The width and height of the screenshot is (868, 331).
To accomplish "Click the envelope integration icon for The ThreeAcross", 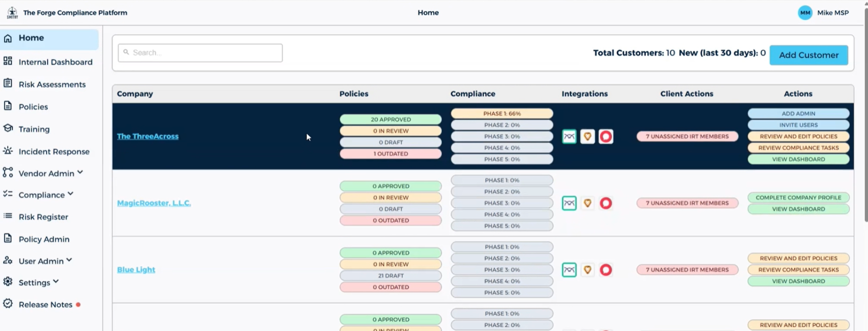I will pyautogui.click(x=569, y=137).
